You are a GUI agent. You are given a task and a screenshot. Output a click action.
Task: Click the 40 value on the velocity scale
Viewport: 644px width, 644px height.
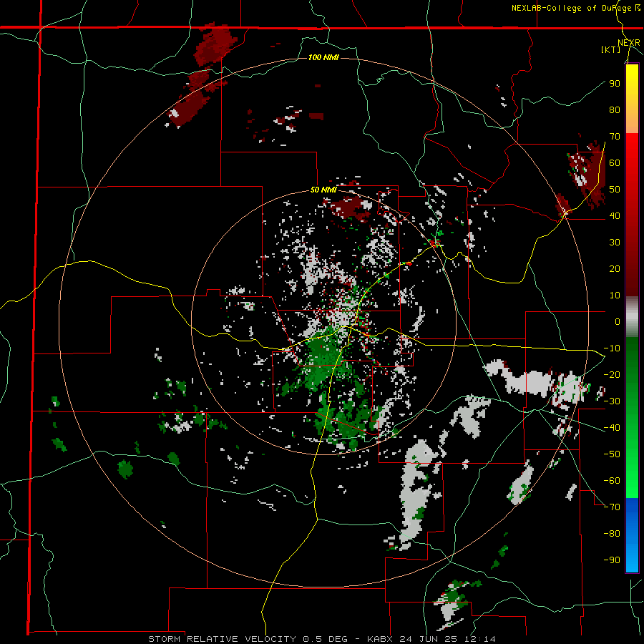point(615,215)
